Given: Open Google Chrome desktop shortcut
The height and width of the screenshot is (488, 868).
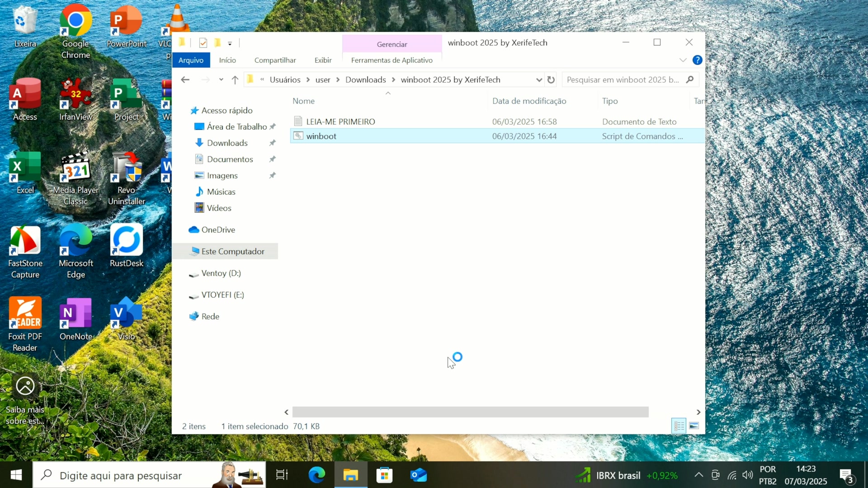Looking at the screenshot, I should click(75, 32).
